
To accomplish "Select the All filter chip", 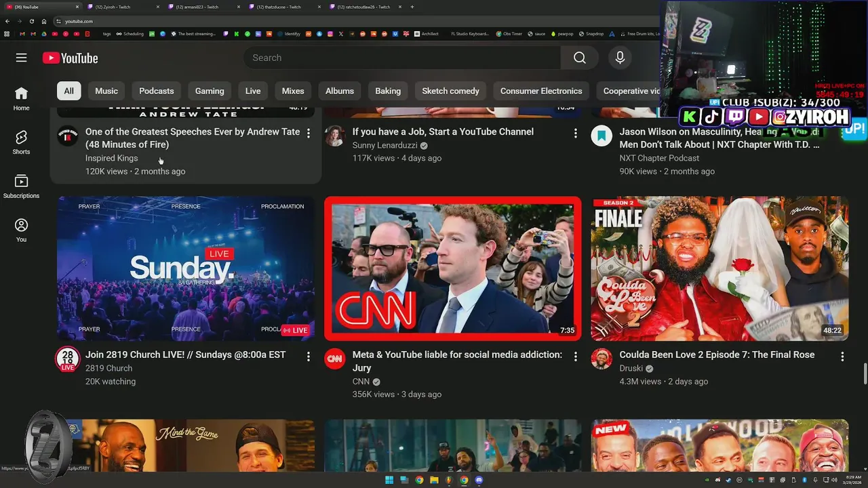I will coord(69,91).
